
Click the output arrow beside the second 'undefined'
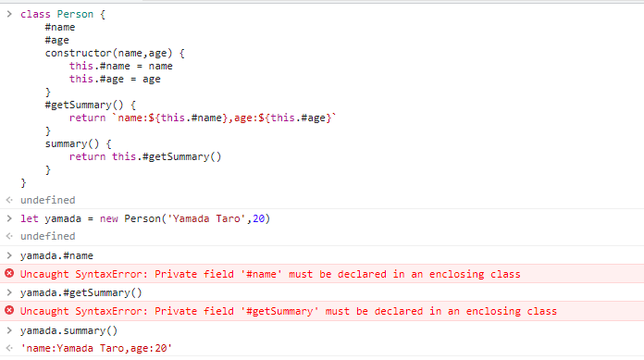click(x=9, y=236)
